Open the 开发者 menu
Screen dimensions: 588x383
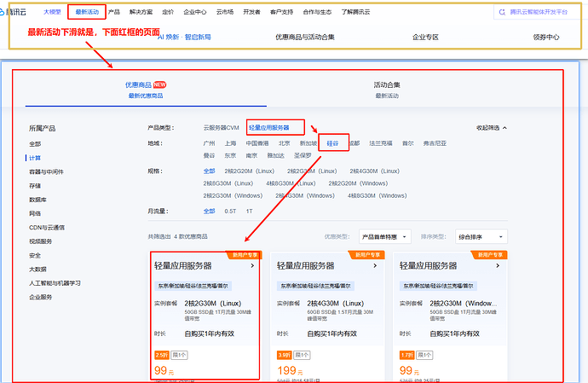click(251, 12)
